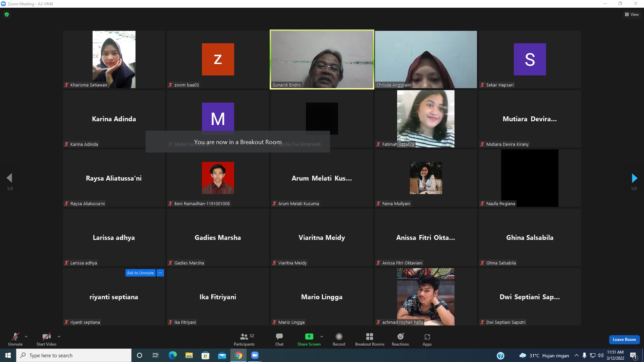Select Gunardi Endro's video tile

point(322,59)
